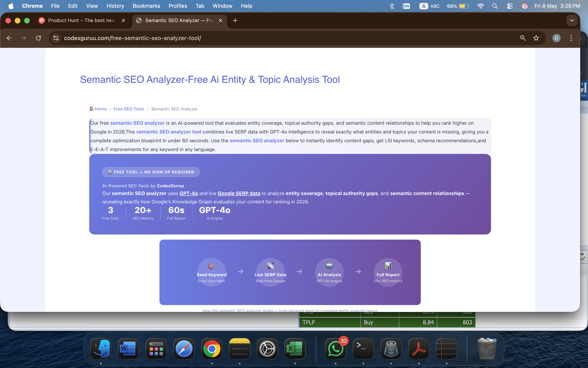
Task: Click first 'semantic SEO analyzer' link in intro
Action: [137, 123]
